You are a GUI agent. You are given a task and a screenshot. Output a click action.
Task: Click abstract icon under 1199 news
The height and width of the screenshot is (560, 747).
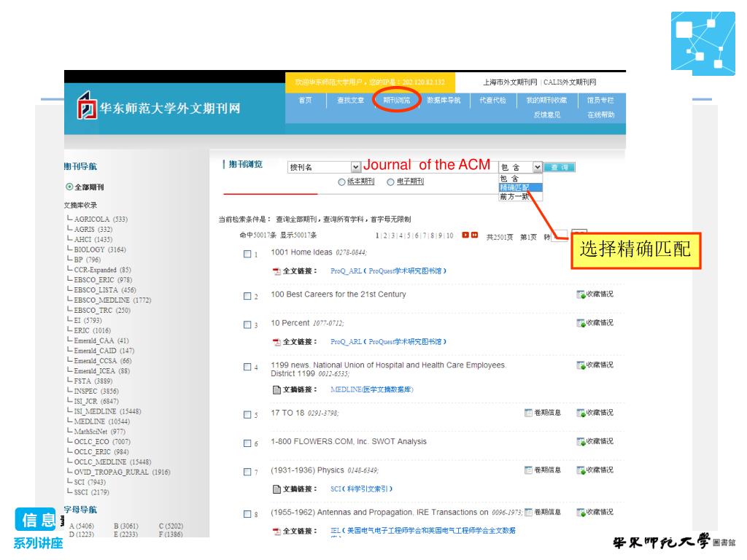coord(276,390)
